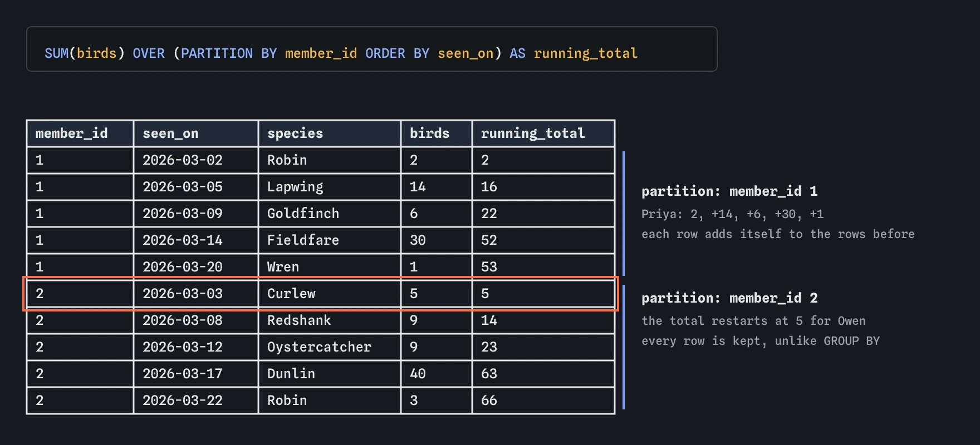Click birds value 6 in Goldfinch row
The height and width of the screenshot is (445, 980).
click(437, 214)
